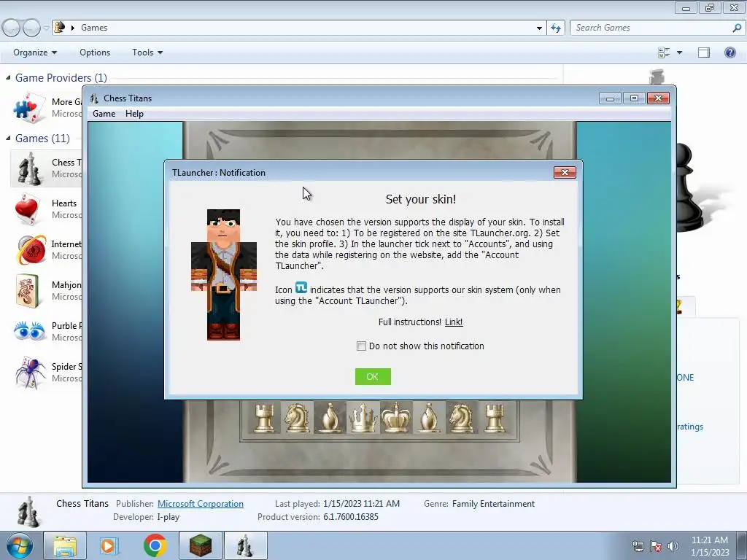Close the TLauncher Notification dialog

pos(565,172)
